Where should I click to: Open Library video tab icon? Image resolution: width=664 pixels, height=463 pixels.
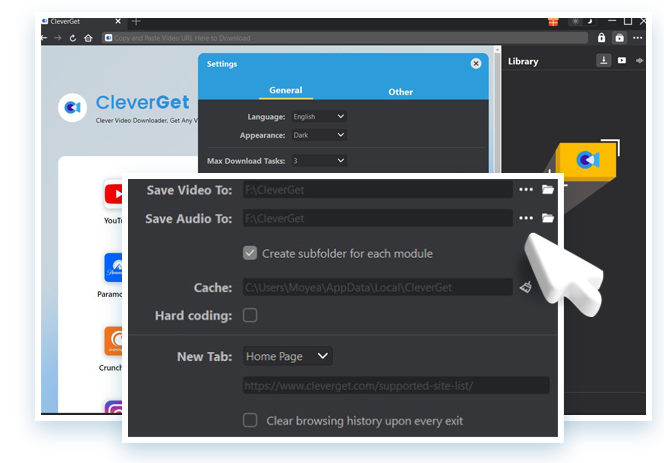pyautogui.click(x=622, y=61)
